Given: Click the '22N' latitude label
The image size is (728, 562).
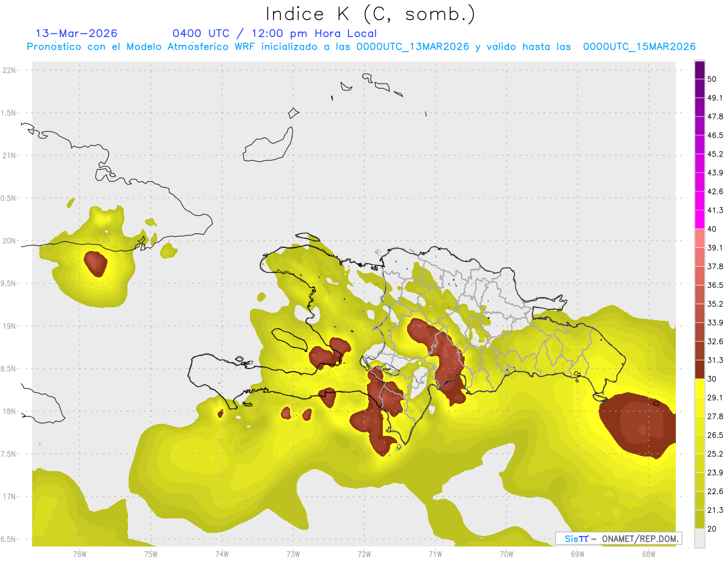Looking at the screenshot, I should pyautogui.click(x=9, y=70).
